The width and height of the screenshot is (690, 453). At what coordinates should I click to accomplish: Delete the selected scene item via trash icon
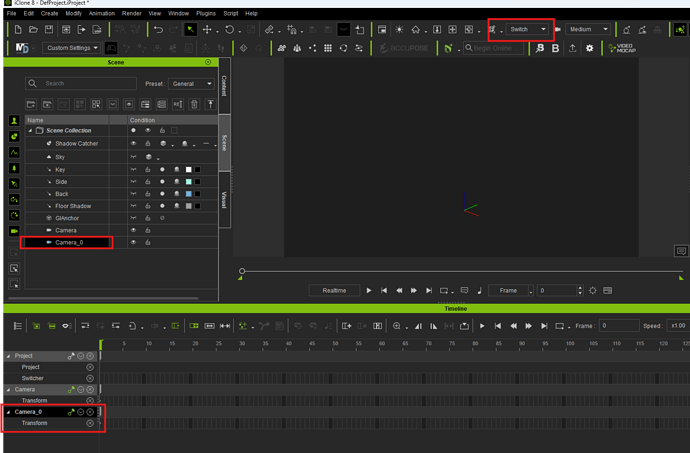click(x=194, y=104)
